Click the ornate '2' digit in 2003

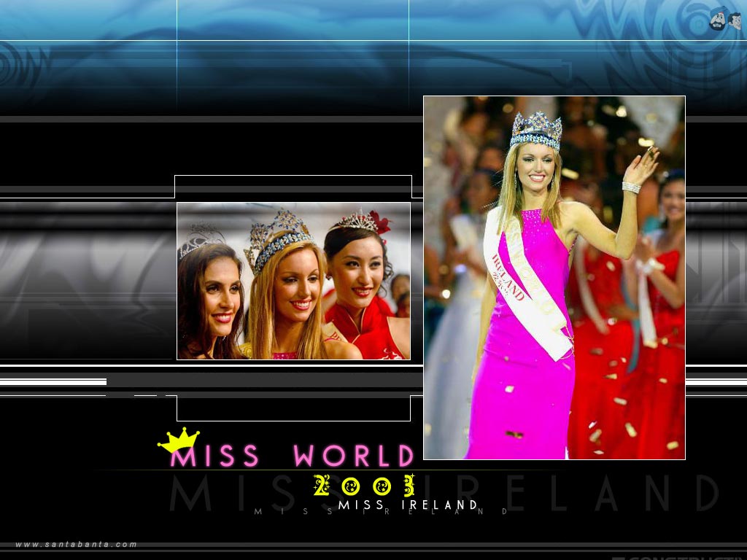pyautogui.click(x=321, y=486)
